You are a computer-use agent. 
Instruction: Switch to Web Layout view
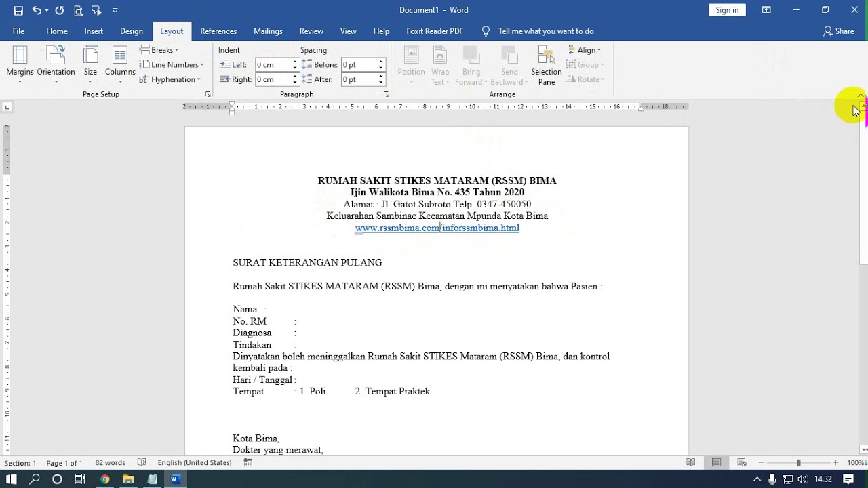[742, 463]
